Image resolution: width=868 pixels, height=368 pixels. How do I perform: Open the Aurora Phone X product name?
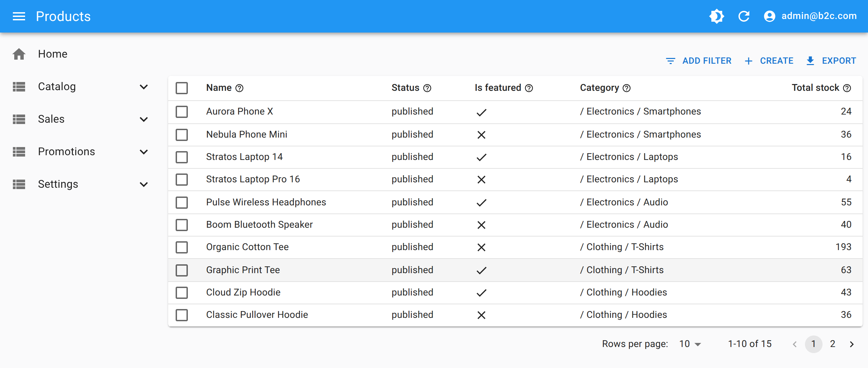239,111
